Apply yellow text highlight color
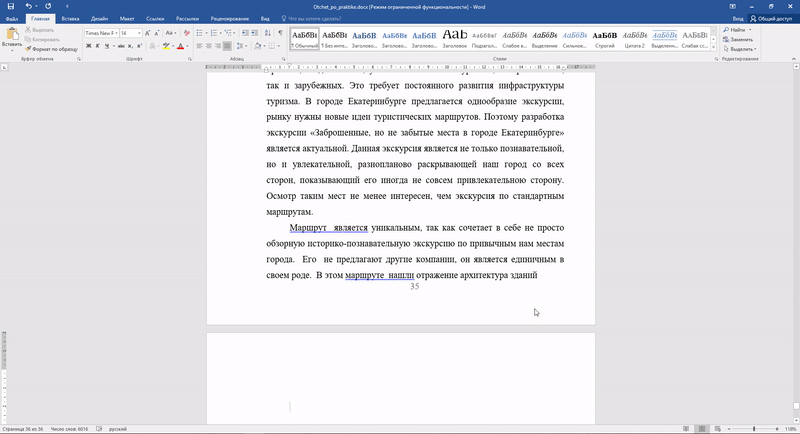This screenshot has height=434, width=800. (166, 46)
